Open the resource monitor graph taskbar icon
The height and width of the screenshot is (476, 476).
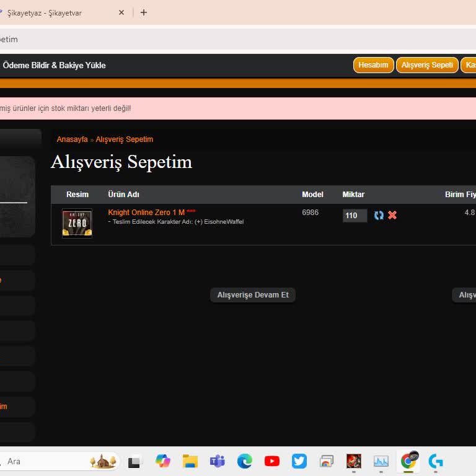[x=381, y=462]
